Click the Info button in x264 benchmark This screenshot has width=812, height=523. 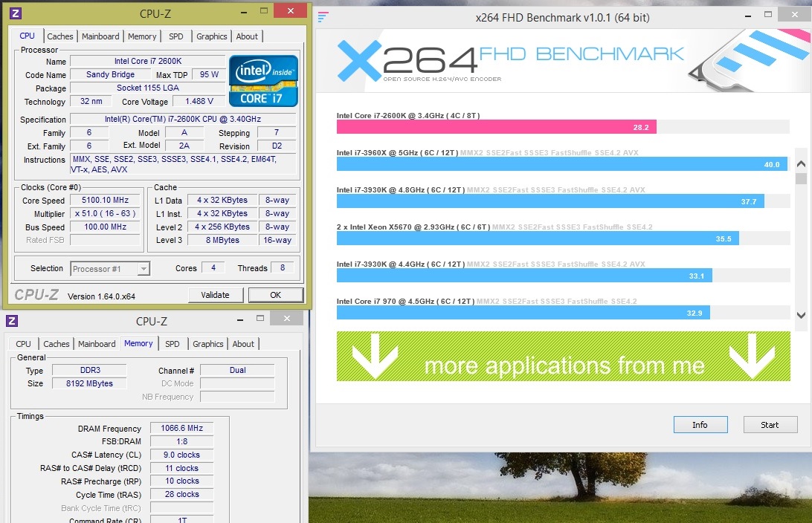700,425
